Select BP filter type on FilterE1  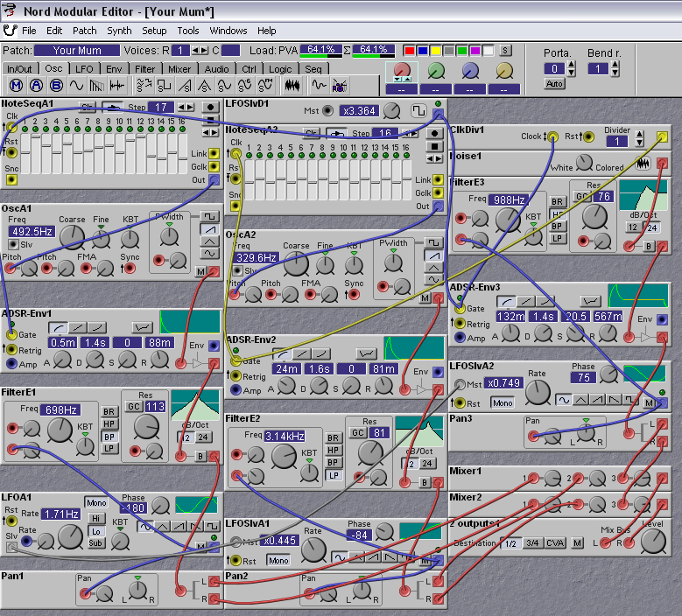(109, 437)
